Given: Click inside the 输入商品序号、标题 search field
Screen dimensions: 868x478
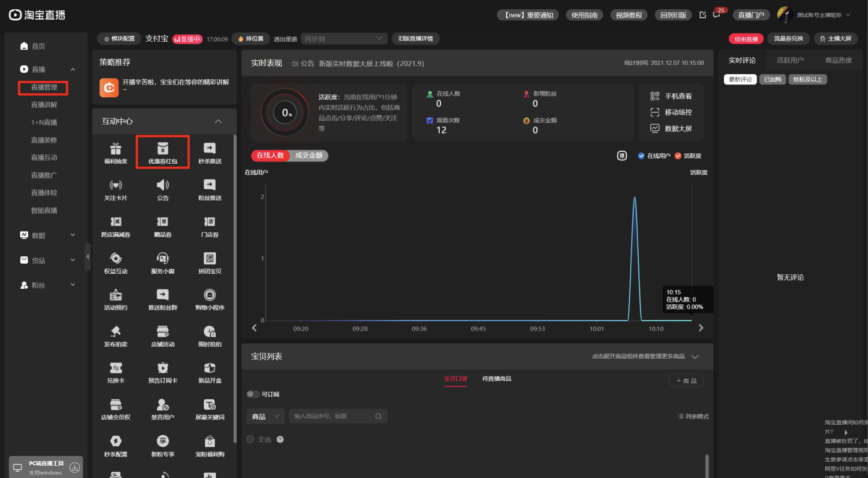Looking at the screenshot, I should 338,416.
